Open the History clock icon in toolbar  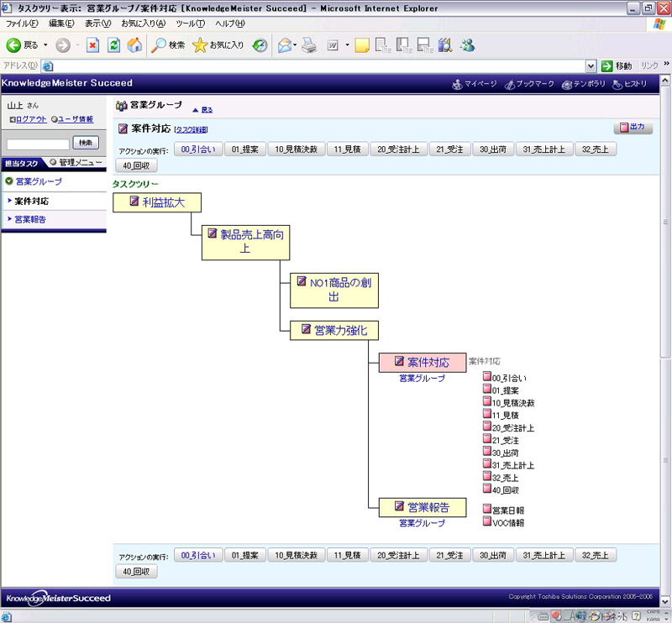coord(260,45)
